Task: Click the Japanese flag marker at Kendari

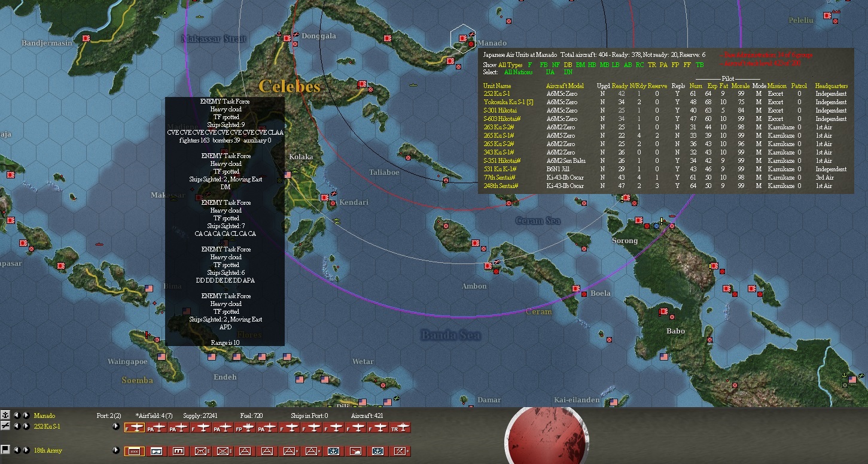Action: coord(325,197)
